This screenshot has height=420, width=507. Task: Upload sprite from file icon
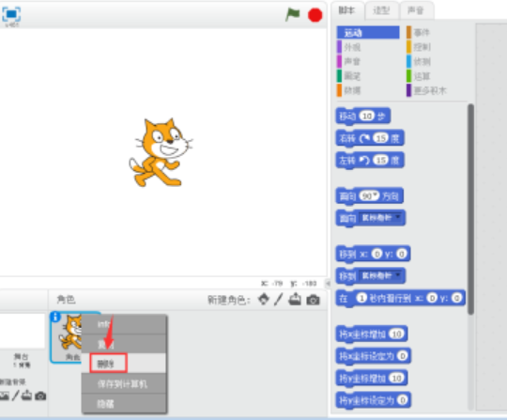coord(295,300)
